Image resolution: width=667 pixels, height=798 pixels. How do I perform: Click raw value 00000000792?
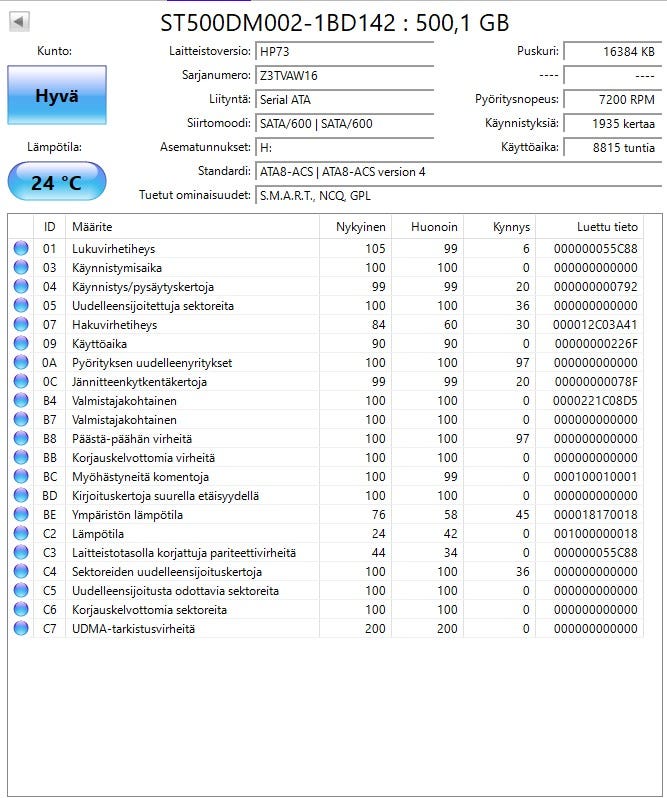595,287
